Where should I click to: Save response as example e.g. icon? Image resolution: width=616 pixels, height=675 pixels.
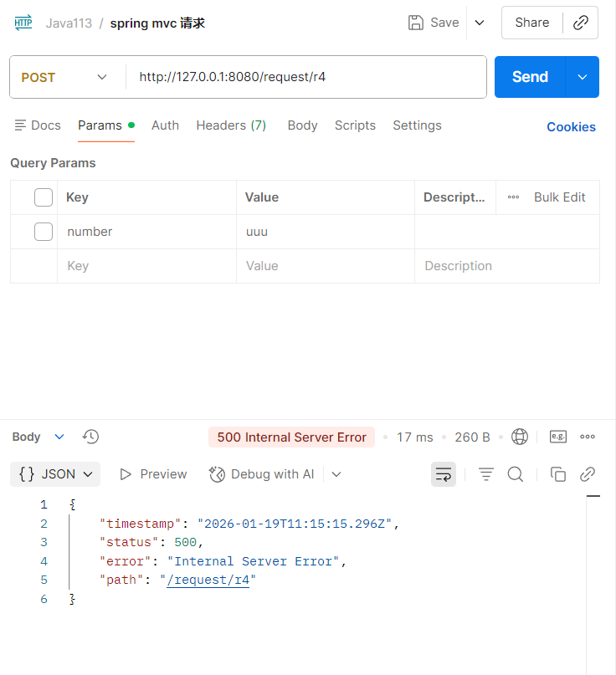(558, 437)
